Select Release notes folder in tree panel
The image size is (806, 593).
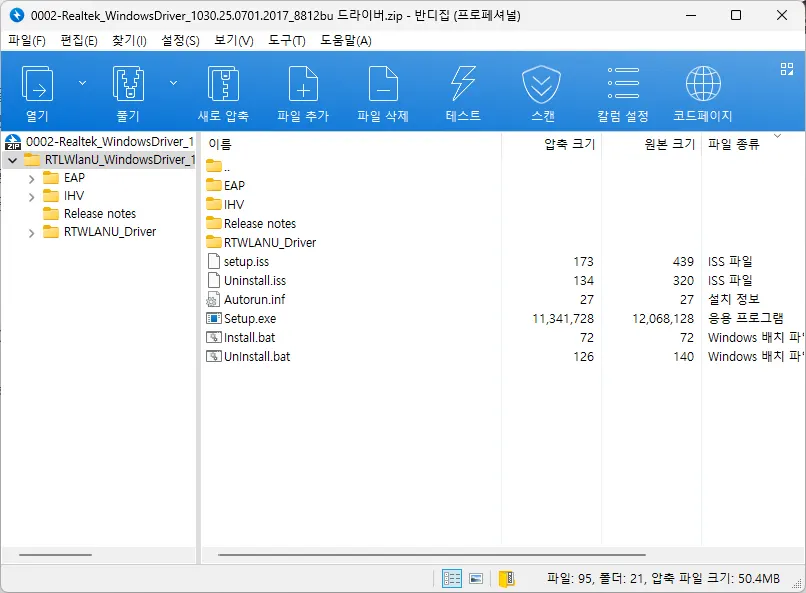(x=90, y=214)
